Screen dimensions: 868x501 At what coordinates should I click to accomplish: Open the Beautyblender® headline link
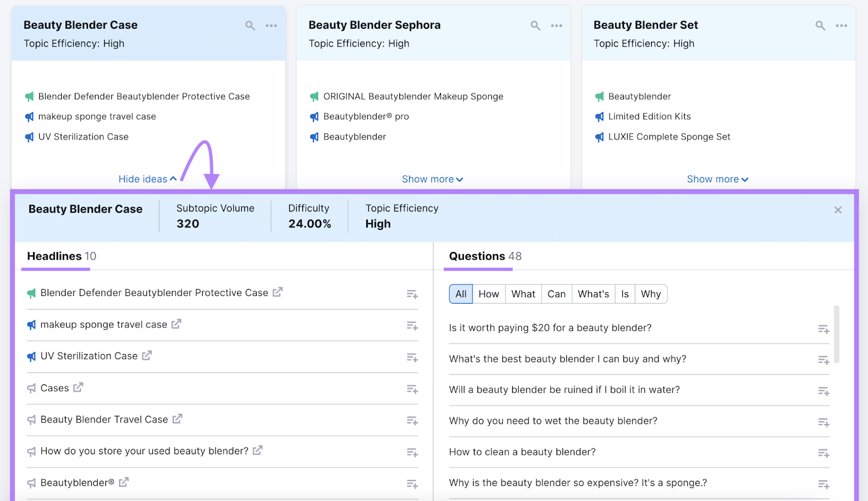(x=124, y=483)
